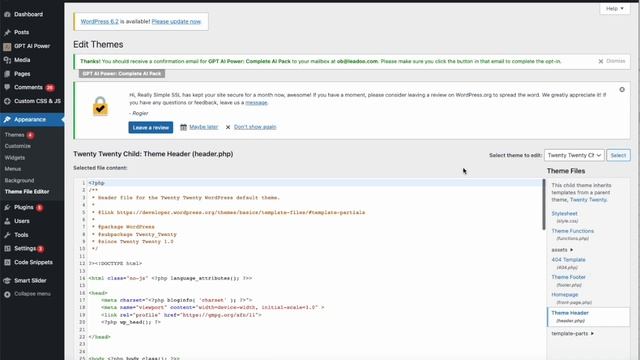Click the Posts pin icon
The image size is (640, 360).
point(7,32)
